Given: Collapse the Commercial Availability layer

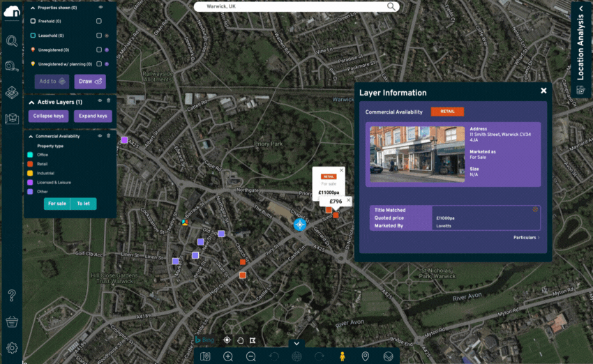Looking at the screenshot, I should coord(31,136).
